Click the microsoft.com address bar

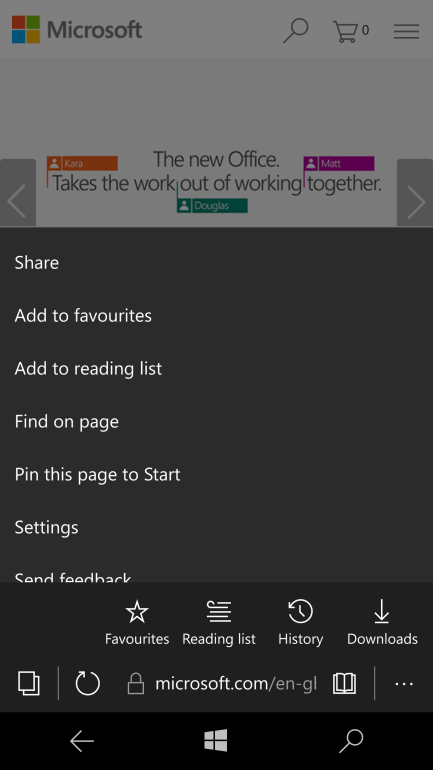click(x=222, y=683)
